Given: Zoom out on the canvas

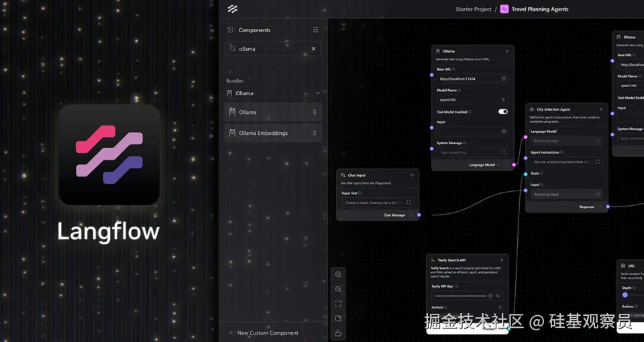Looking at the screenshot, I should pos(338,289).
